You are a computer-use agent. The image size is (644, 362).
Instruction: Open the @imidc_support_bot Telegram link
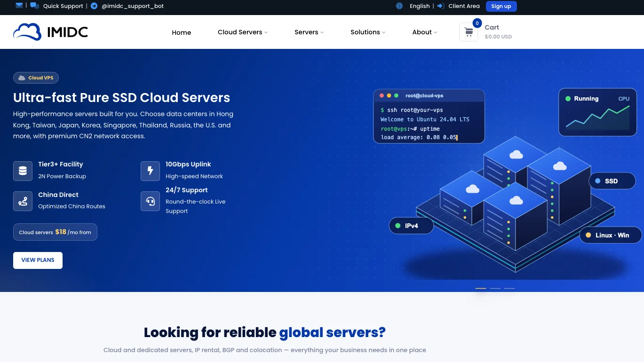pyautogui.click(x=133, y=6)
